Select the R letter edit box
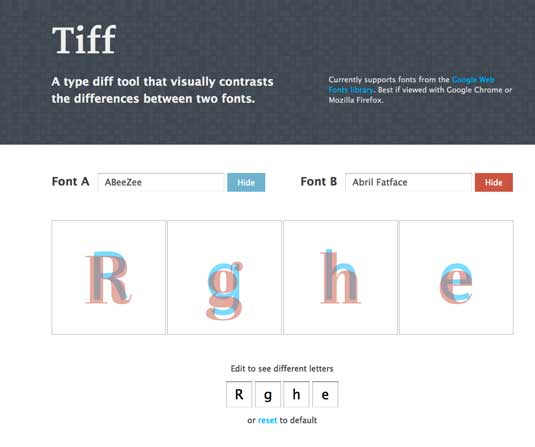 pos(239,394)
